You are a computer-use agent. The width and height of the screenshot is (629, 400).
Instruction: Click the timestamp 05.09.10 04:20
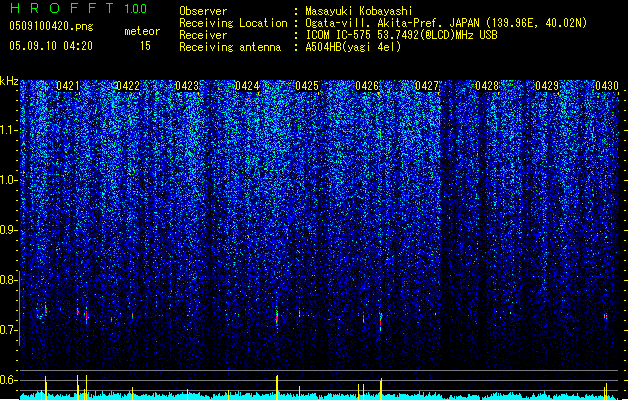pyautogui.click(x=51, y=46)
